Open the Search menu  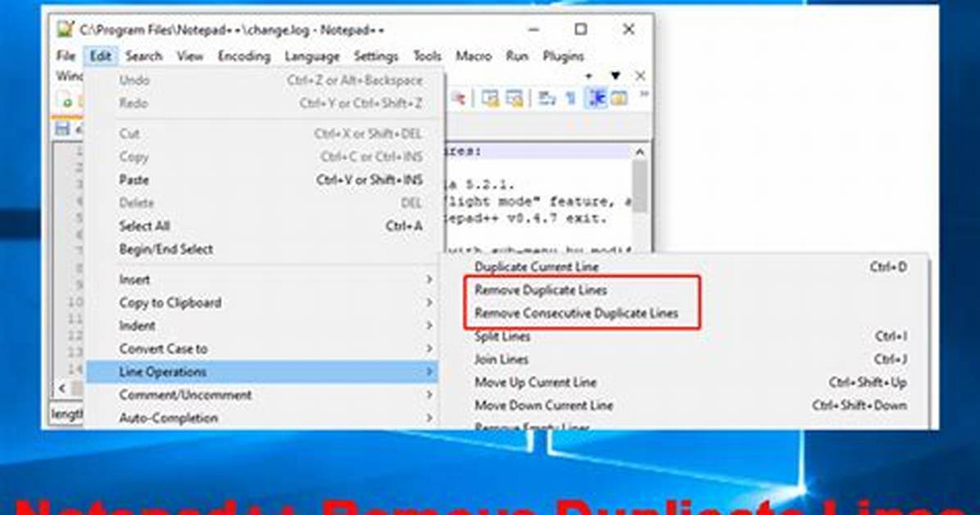[143, 57]
